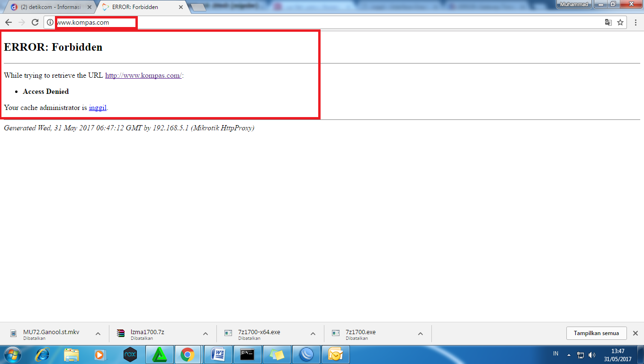The image size is (644, 364).
Task: Open the WinBox Mikrotik taskbar icon
Action: click(306, 355)
